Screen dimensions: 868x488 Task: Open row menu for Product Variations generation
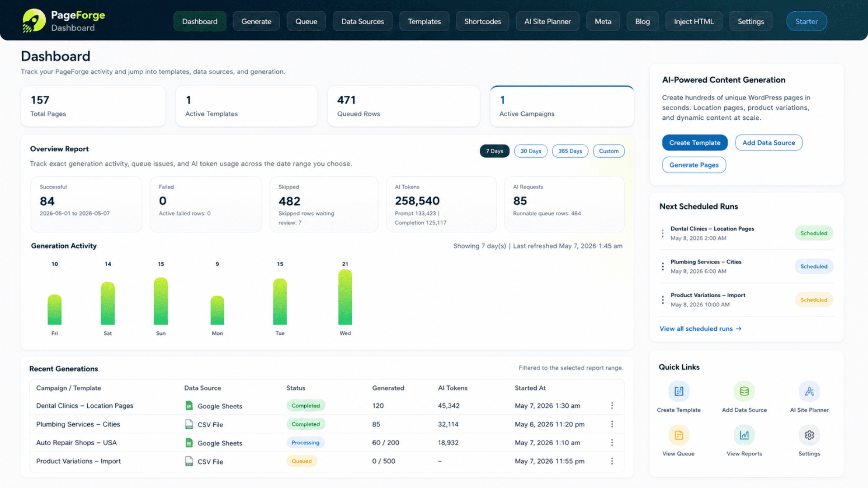coord(612,461)
